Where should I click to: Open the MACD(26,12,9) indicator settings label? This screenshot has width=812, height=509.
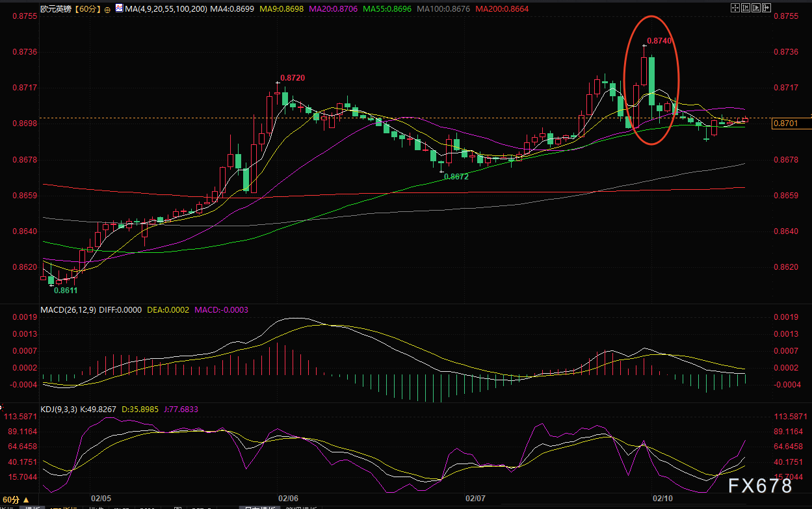click(x=68, y=310)
